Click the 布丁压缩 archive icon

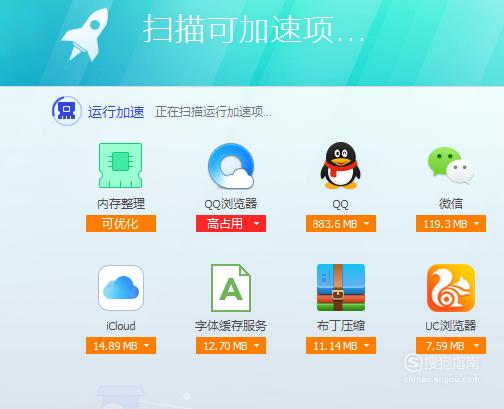pyautogui.click(x=341, y=288)
